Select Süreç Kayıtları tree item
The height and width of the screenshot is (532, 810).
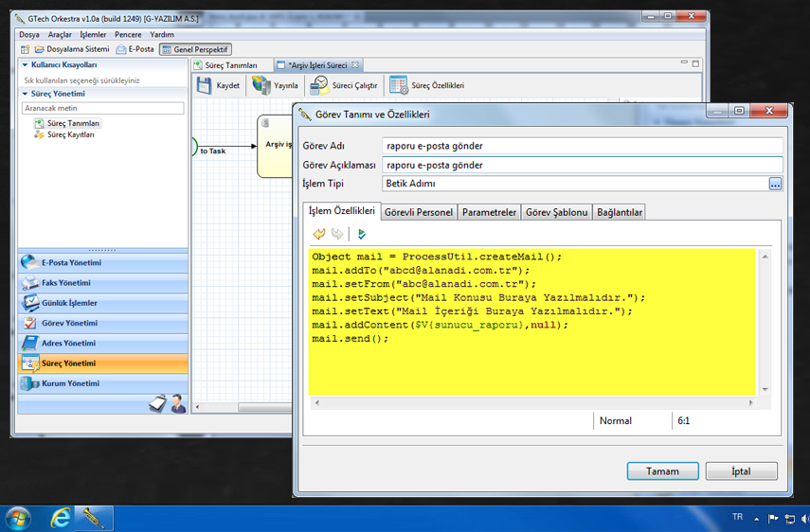[64, 134]
